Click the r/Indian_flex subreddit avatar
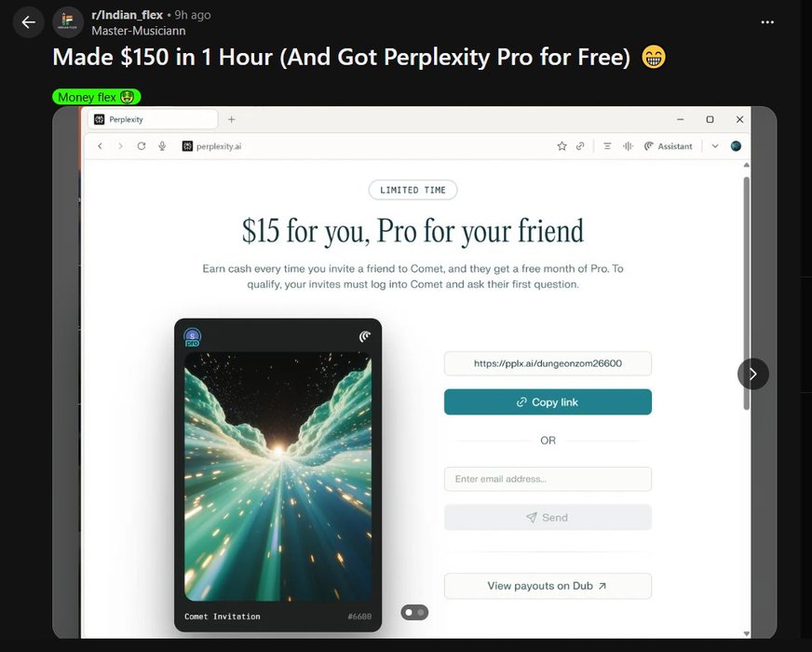 (x=68, y=22)
